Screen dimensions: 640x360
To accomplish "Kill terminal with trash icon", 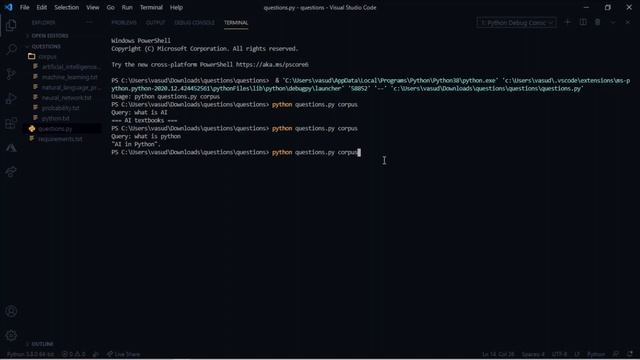I will pos(598,22).
